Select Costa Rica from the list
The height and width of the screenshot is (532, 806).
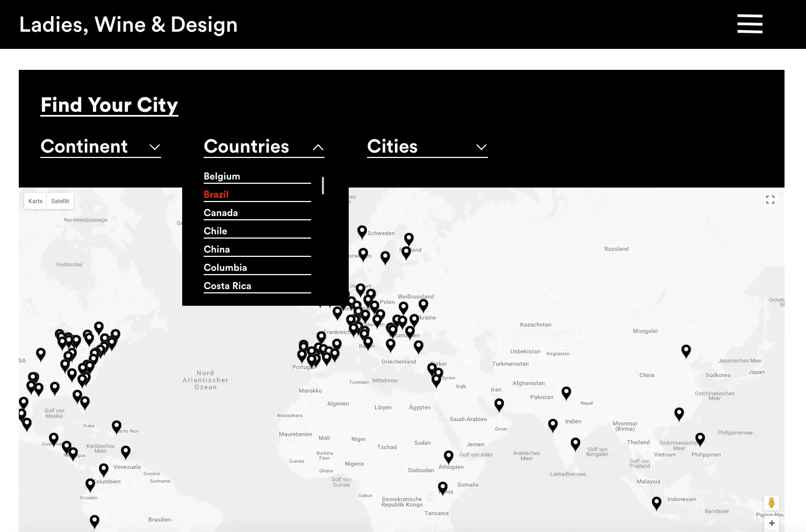coord(227,286)
